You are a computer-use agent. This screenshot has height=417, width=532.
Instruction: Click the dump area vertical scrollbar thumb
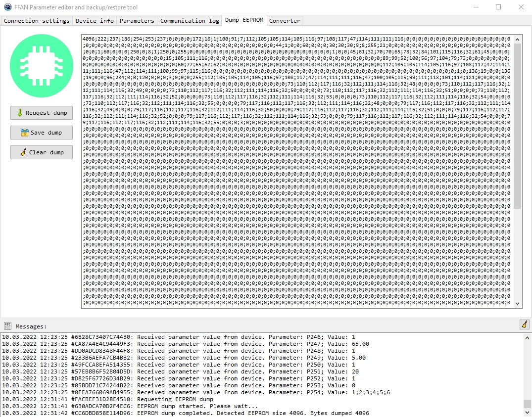[518, 124]
